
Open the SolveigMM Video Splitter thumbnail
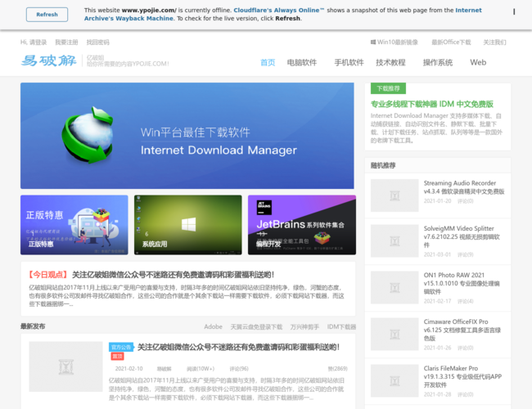coord(394,240)
